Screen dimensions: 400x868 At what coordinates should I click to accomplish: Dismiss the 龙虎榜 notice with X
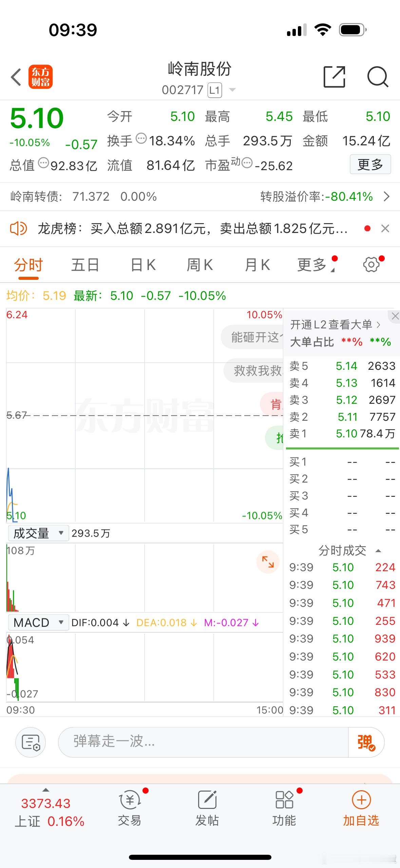(x=385, y=229)
